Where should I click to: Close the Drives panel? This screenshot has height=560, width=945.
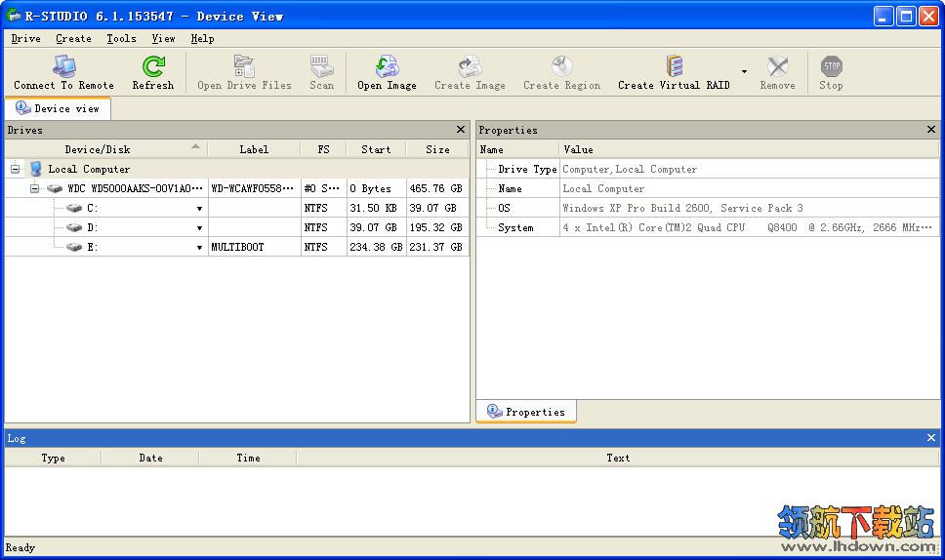coord(461,130)
